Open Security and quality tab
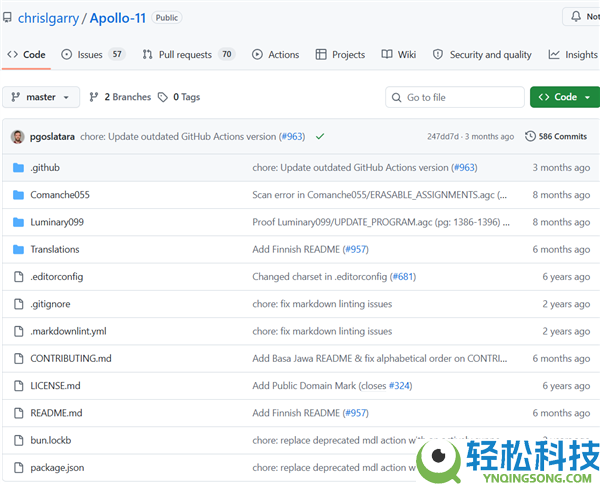The image size is (600, 484). [482, 55]
